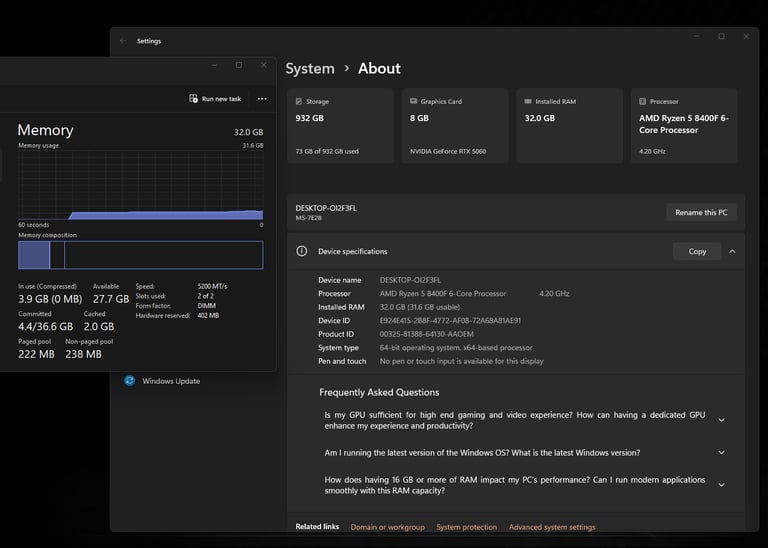Click the 32.0 GB Installed RAM card

tap(570, 126)
